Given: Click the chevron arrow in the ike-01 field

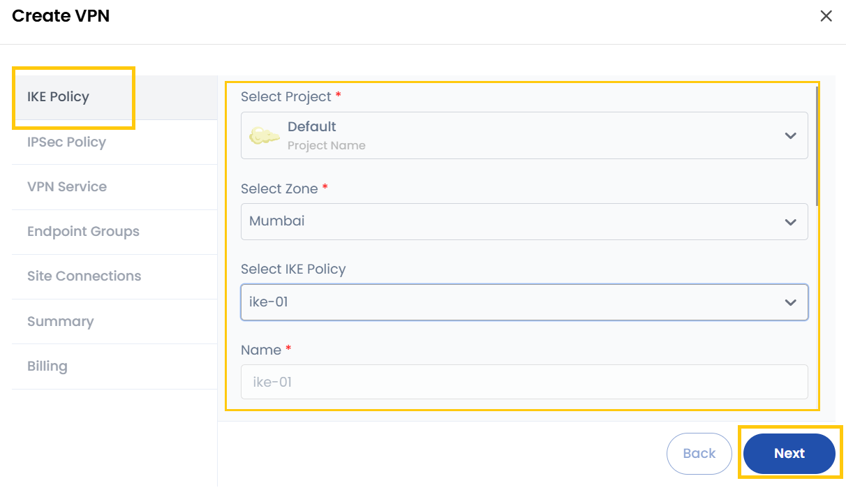Looking at the screenshot, I should (x=790, y=302).
